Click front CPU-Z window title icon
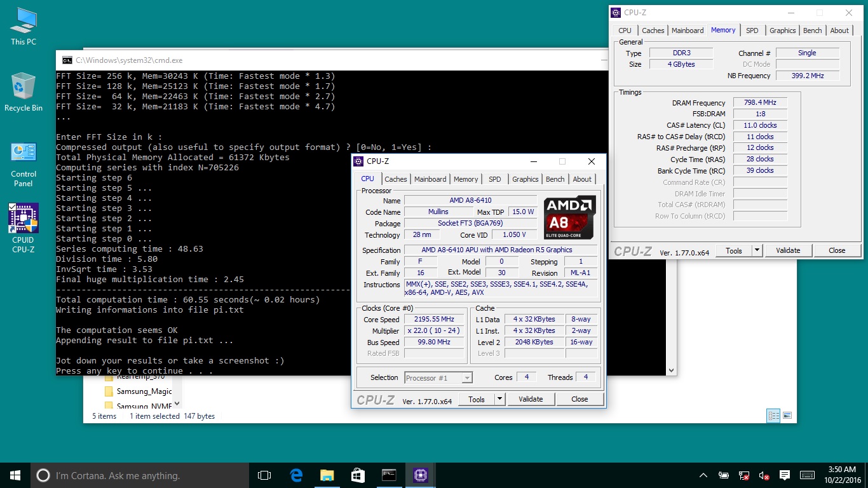The image size is (868, 488). click(359, 161)
